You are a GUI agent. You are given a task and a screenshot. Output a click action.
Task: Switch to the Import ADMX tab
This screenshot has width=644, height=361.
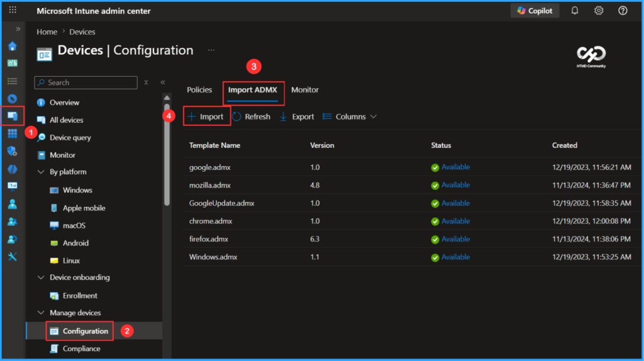253,90
